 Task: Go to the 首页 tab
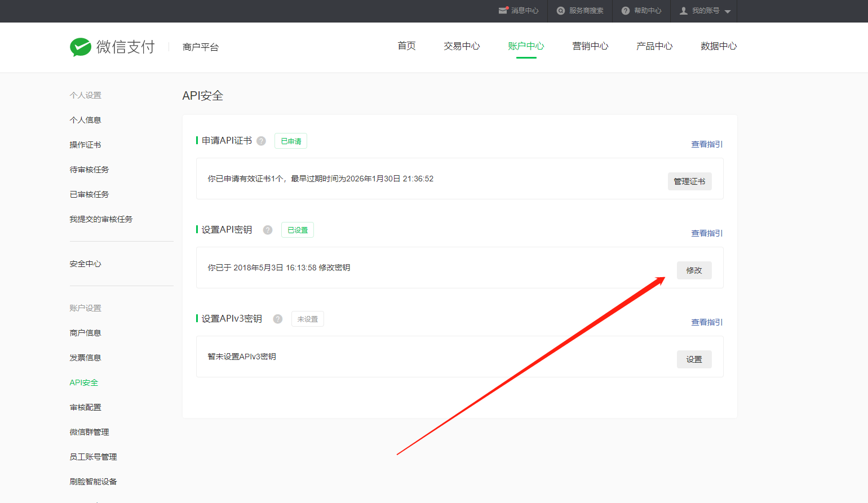click(x=407, y=46)
